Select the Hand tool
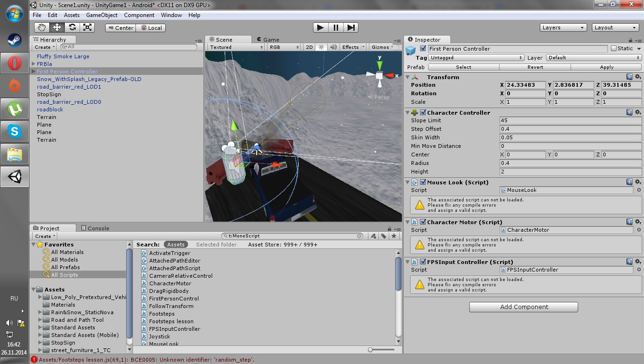The width and height of the screenshot is (644, 364). pyautogui.click(x=42, y=27)
